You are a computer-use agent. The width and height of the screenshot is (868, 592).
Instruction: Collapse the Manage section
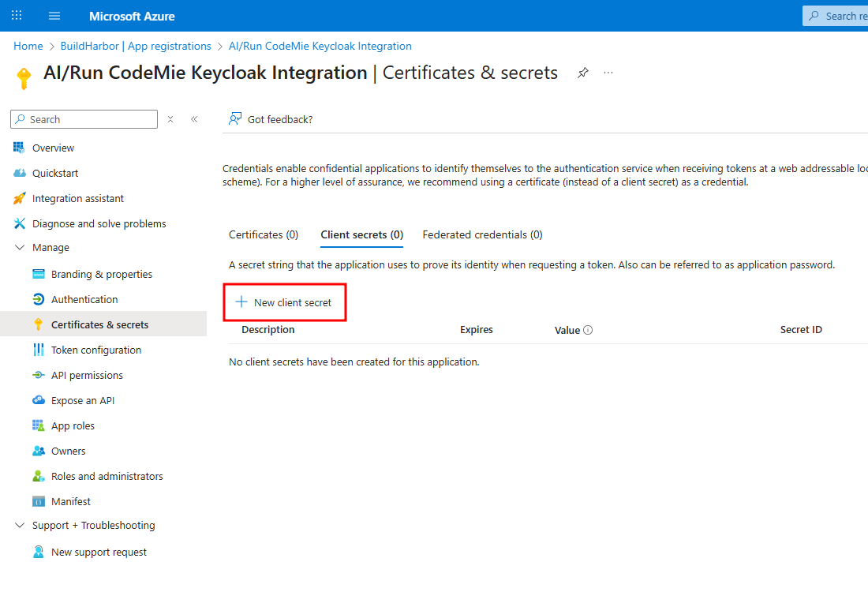[20, 247]
